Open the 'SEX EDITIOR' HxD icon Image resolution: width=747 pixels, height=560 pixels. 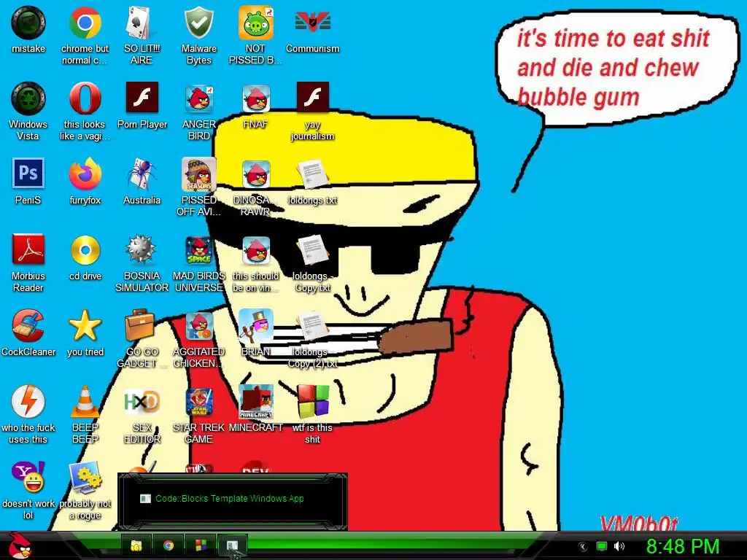(142, 402)
